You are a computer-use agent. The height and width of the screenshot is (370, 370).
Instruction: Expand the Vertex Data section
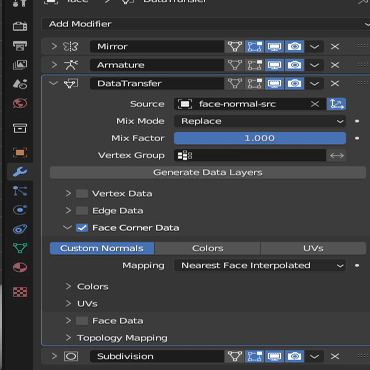(68, 194)
